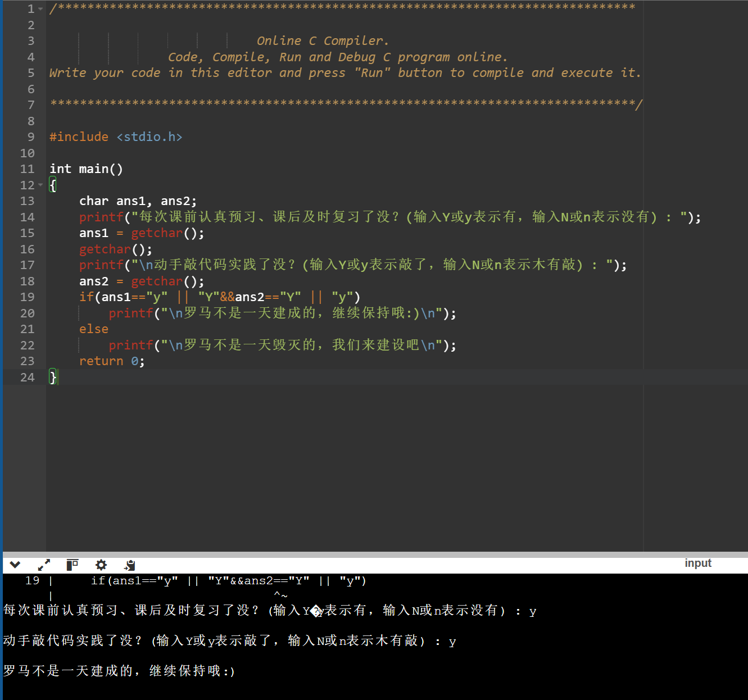Screen dimensions: 748x700
Task: Collapse the main function fold arrow at line 12
Action: [x=40, y=185]
